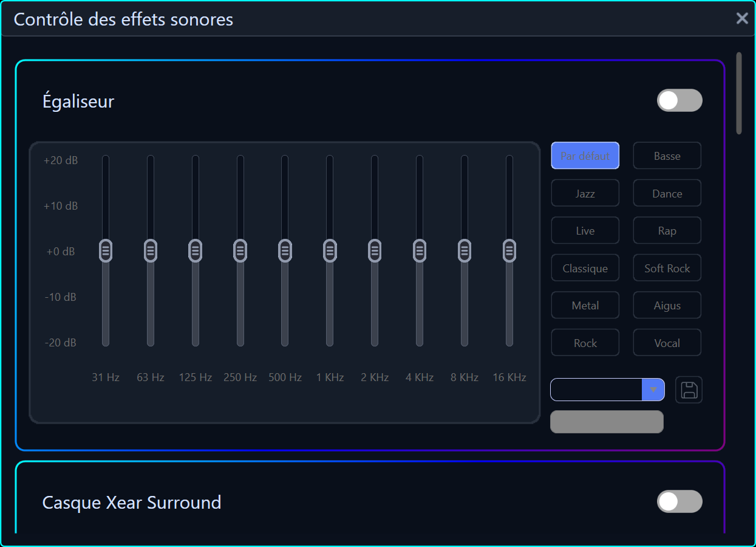Screen dimensions: 756x547
Task: Select the Metal preset
Action: point(585,305)
